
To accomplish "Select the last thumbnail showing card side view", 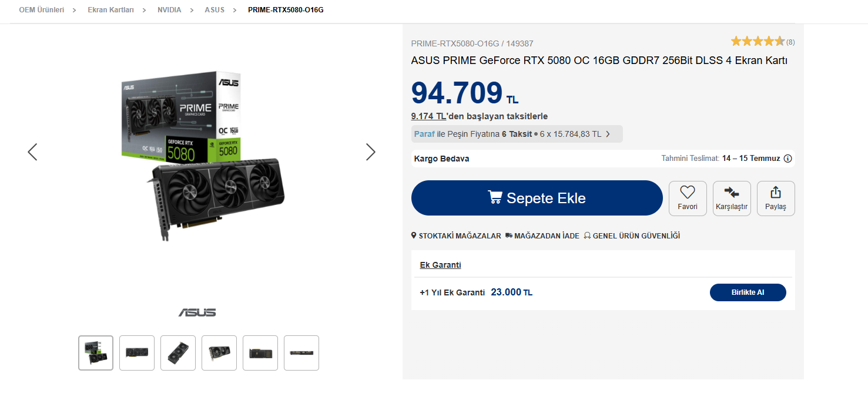I will click(x=301, y=353).
